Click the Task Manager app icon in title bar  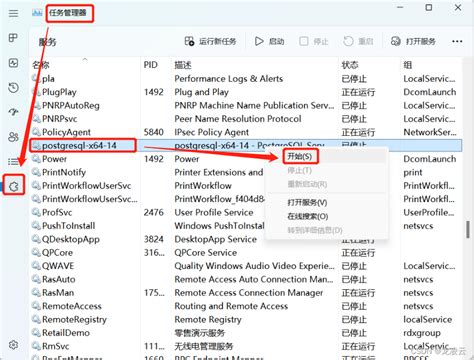coord(37,13)
